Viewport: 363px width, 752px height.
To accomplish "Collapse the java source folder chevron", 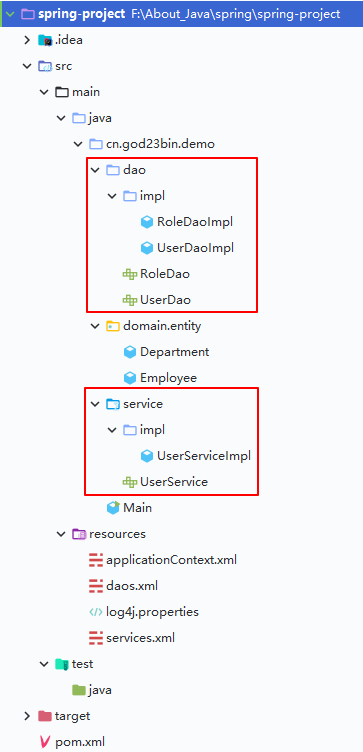I will click(61, 118).
